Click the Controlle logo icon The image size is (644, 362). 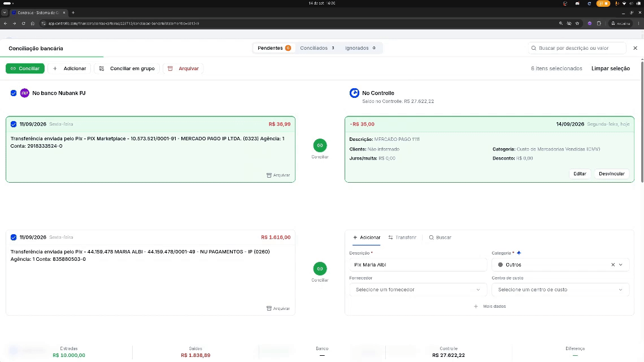(x=354, y=93)
